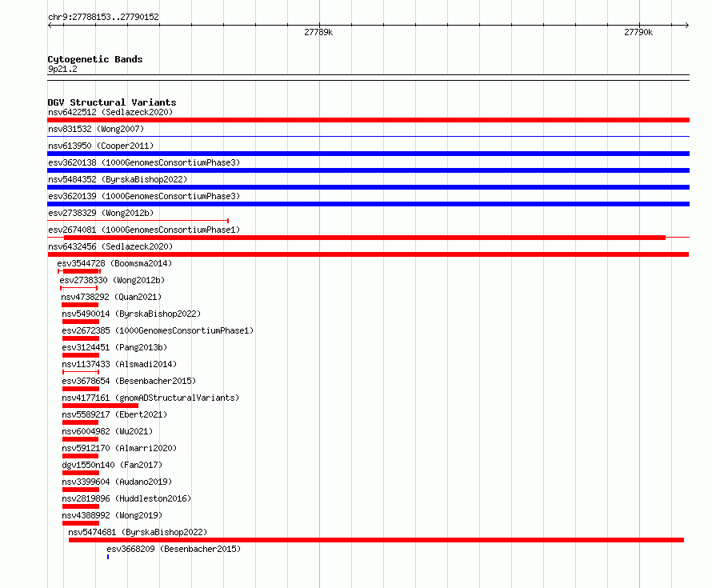Click the blue bar under esv3620138
This screenshot has height=588, width=712.
(368, 170)
